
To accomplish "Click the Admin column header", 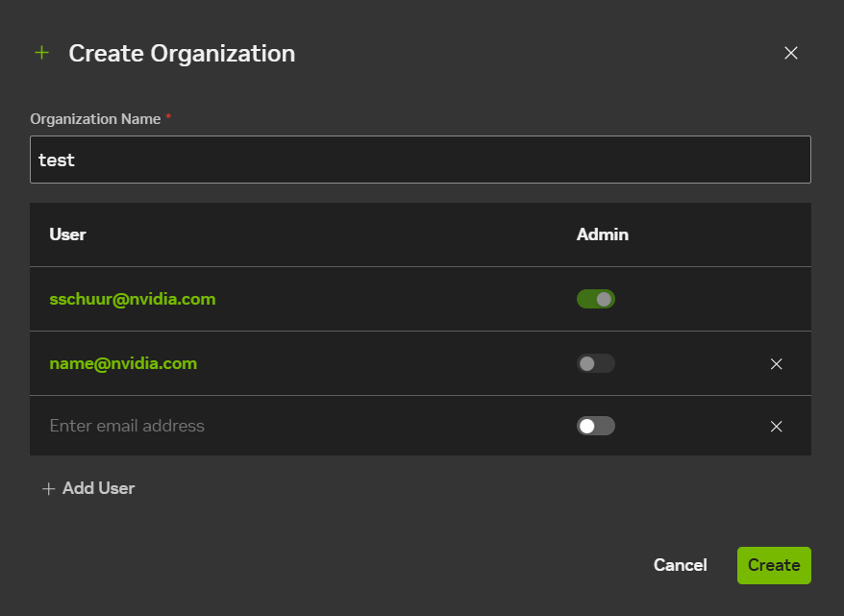I will pyautogui.click(x=602, y=234).
